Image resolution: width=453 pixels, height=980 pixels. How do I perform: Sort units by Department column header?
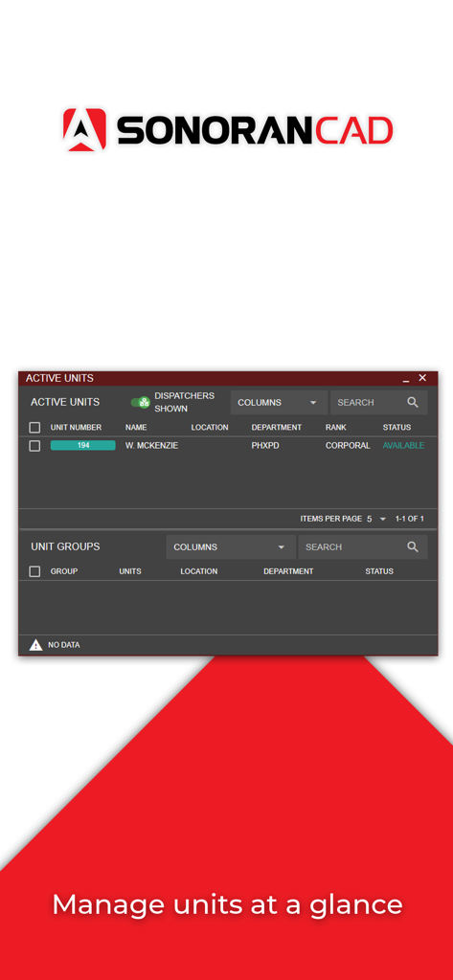pyautogui.click(x=277, y=428)
